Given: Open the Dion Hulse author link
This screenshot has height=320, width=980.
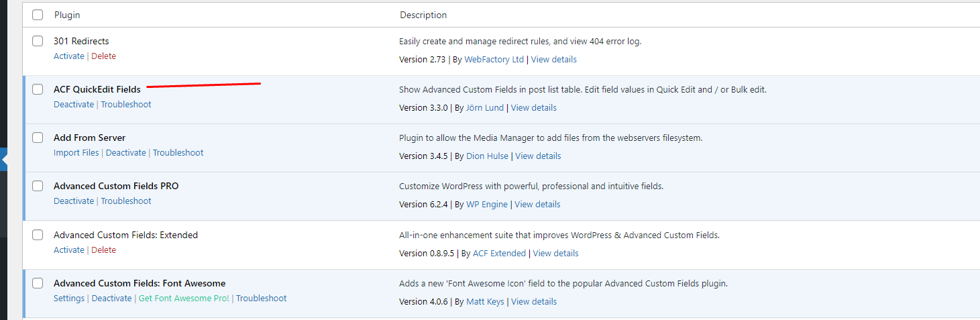Looking at the screenshot, I should click(487, 156).
